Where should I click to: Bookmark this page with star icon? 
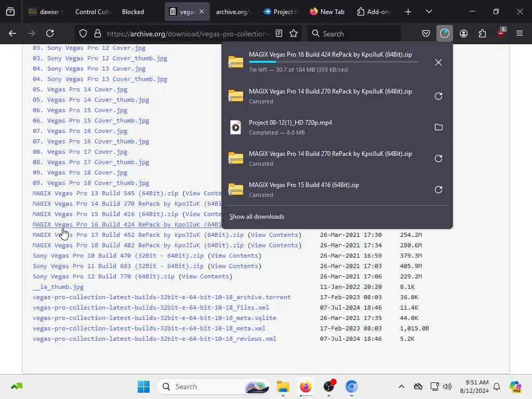[294, 33]
